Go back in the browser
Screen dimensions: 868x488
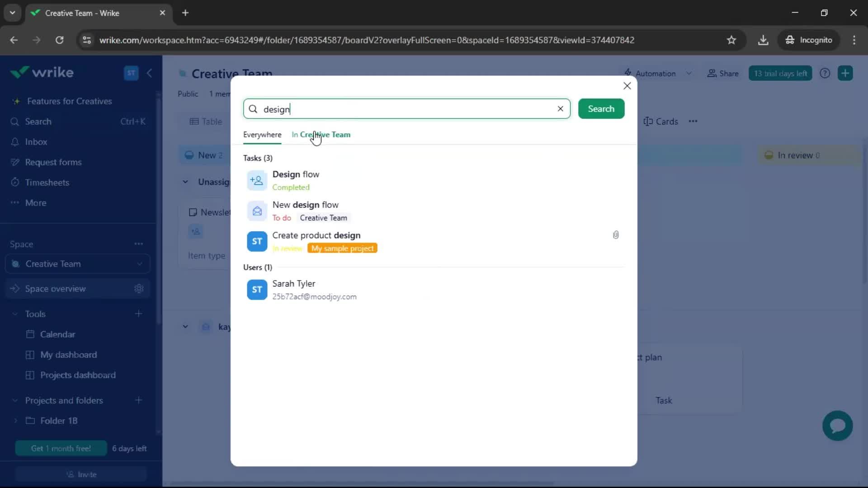pyautogui.click(x=14, y=40)
